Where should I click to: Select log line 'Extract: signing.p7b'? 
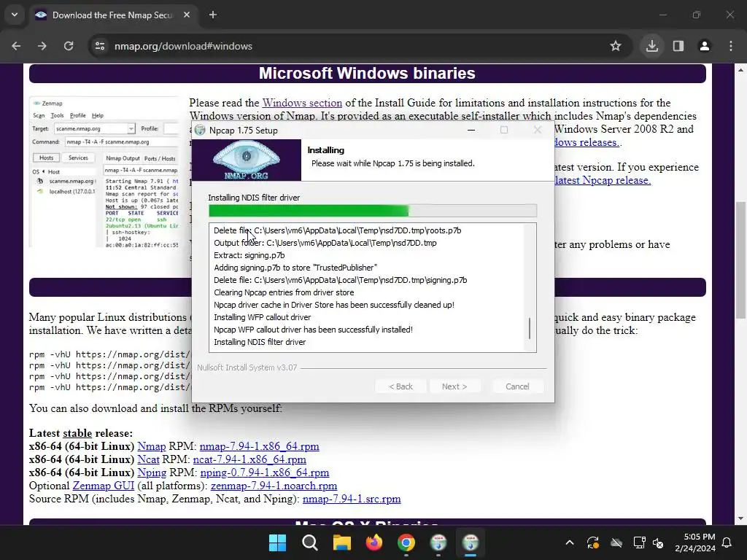pyautogui.click(x=249, y=255)
